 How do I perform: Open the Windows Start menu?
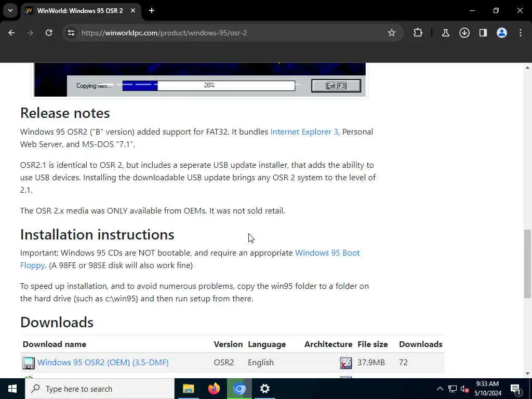tap(12, 389)
